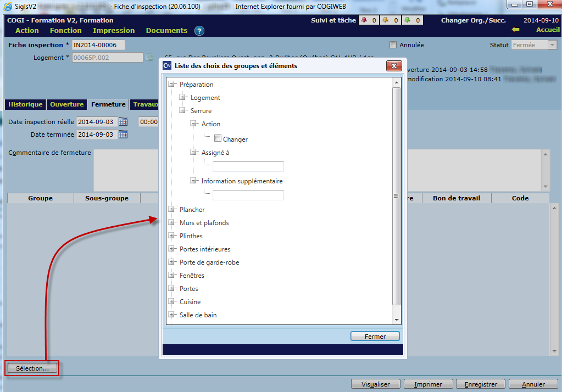Open calendar for Date inspection réelle
Screen dimensions: 562x392
click(123, 122)
